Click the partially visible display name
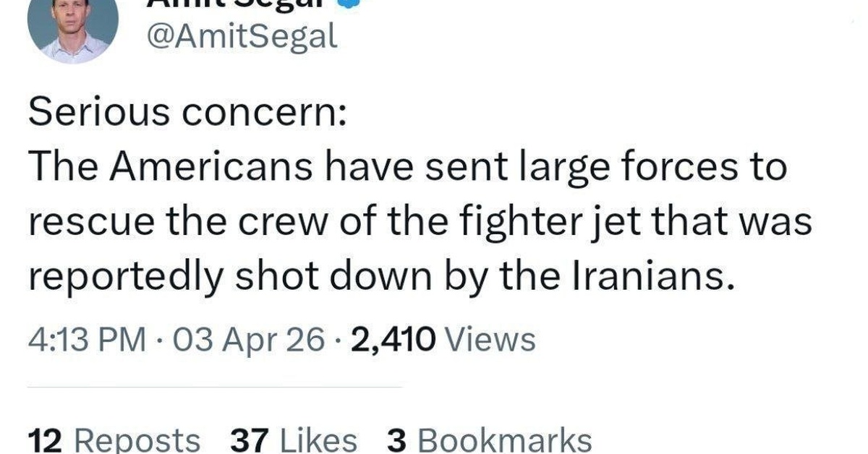Screen dimensions: 868x454 pyautogui.click(x=239, y=4)
